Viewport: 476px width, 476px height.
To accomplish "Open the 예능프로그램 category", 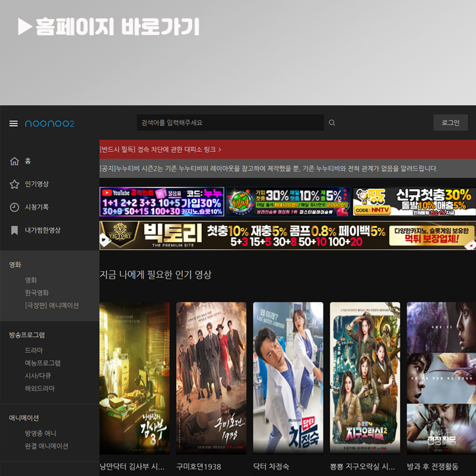I will pyautogui.click(x=42, y=363).
